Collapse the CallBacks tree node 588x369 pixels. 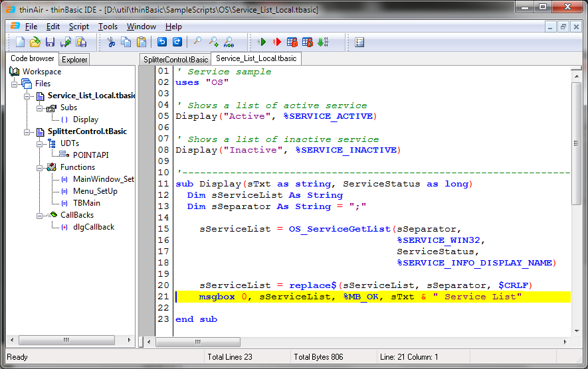39,216
